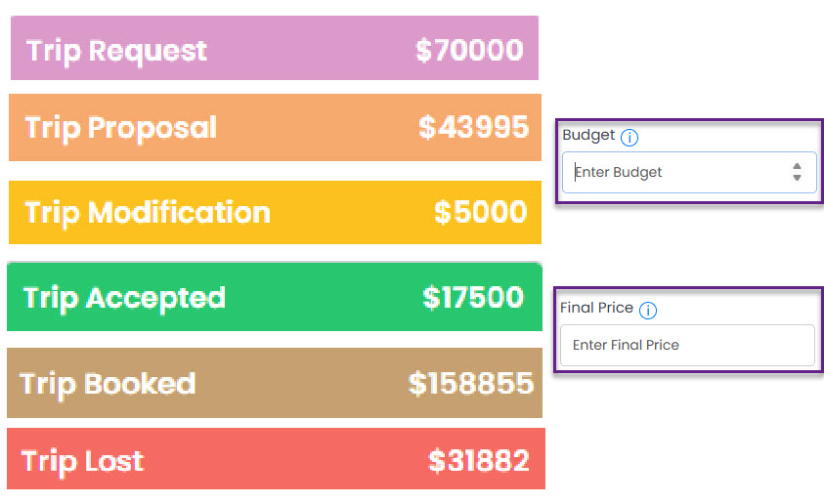Select the Trip Lost stage label
This screenshot has width=824, height=504.
(x=82, y=461)
